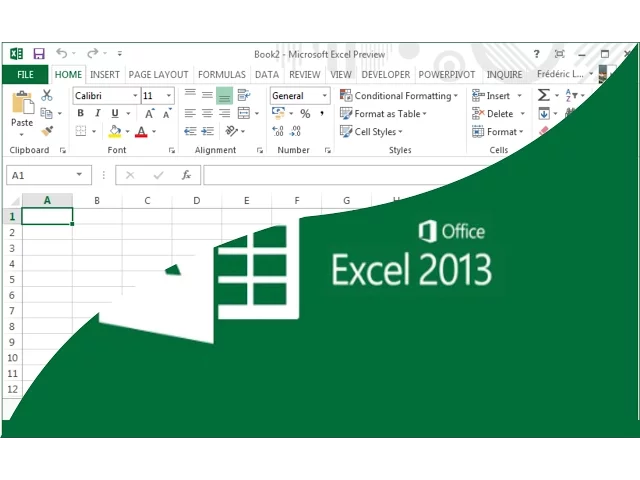
Task: Expand the Conditional Formatting menu
Action: click(398, 96)
